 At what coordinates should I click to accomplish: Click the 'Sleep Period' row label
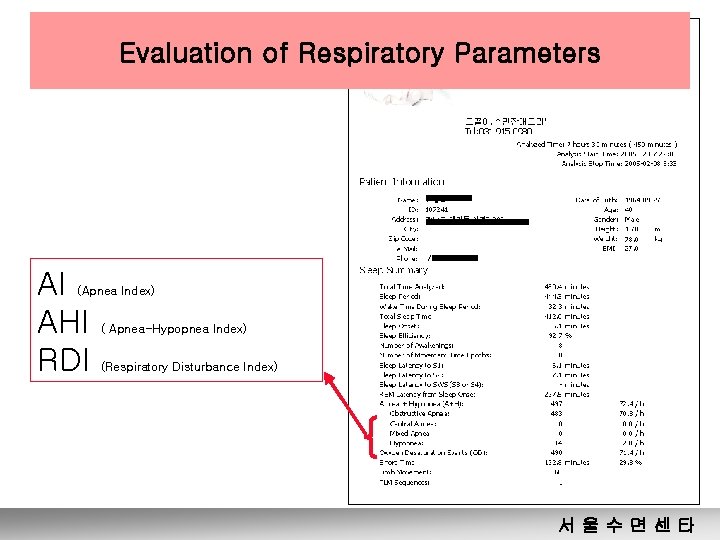click(400, 296)
